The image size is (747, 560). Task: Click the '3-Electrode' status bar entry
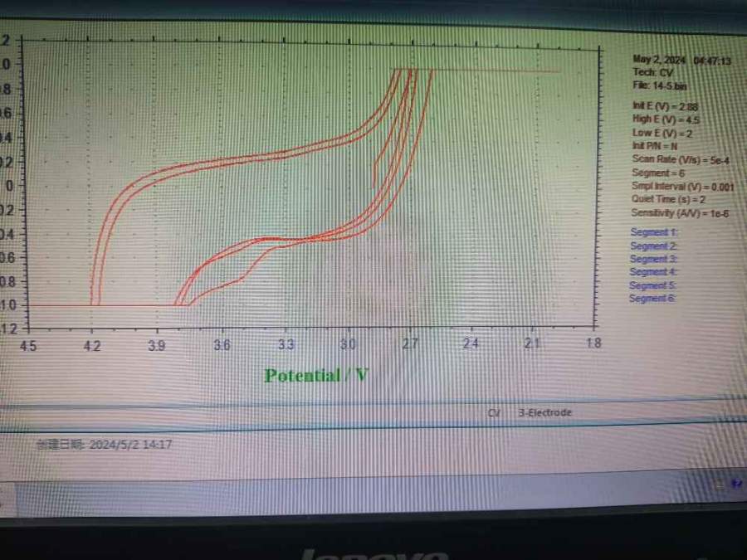[x=544, y=412]
